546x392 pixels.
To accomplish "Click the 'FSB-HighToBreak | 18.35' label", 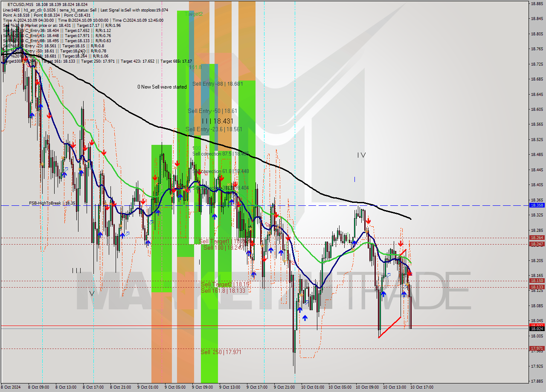I will [x=52, y=203].
